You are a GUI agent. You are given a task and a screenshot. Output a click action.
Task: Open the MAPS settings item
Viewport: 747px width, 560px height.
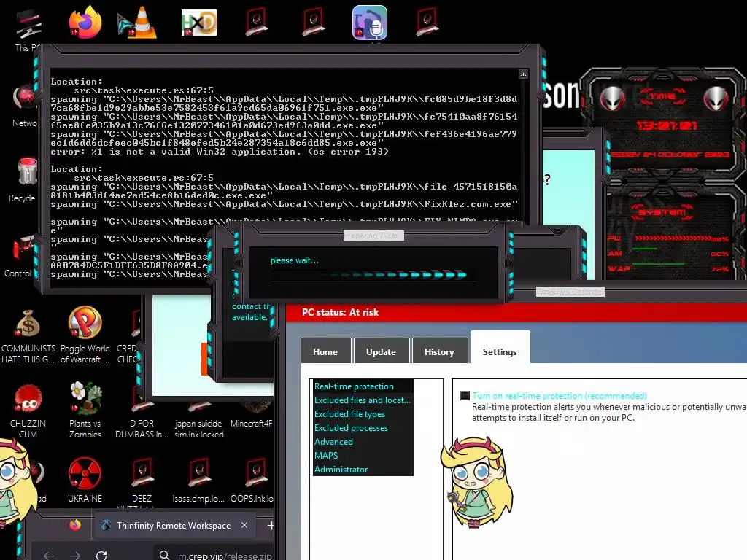326,455
